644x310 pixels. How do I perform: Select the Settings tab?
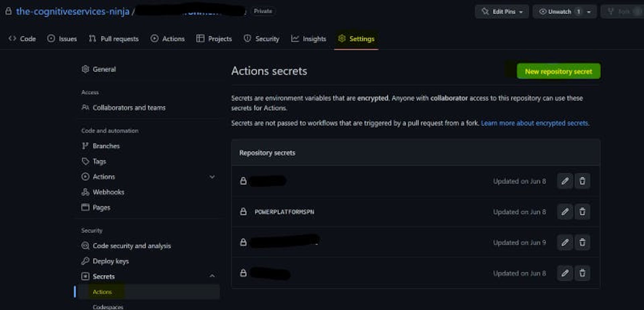(x=356, y=39)
